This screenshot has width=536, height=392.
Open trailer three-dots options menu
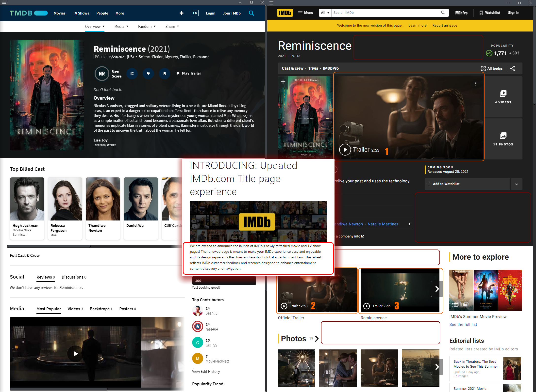tap(476, 84)
